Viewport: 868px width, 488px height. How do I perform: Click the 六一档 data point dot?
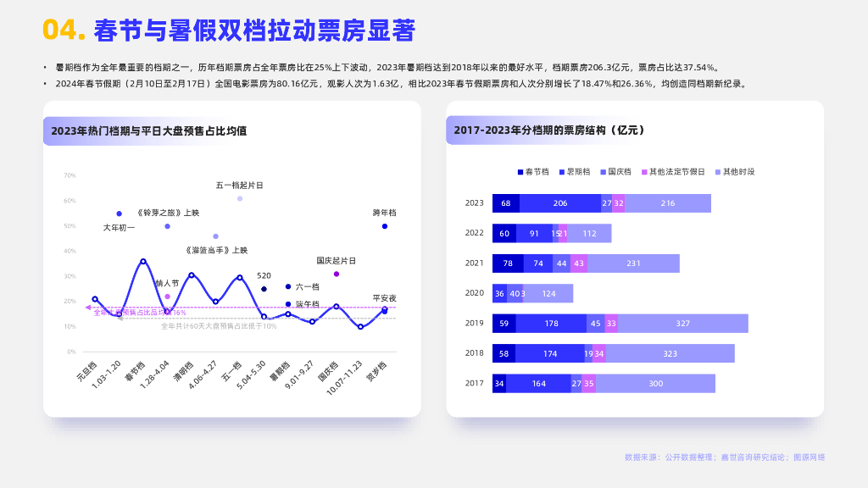[x=288, y=286]
